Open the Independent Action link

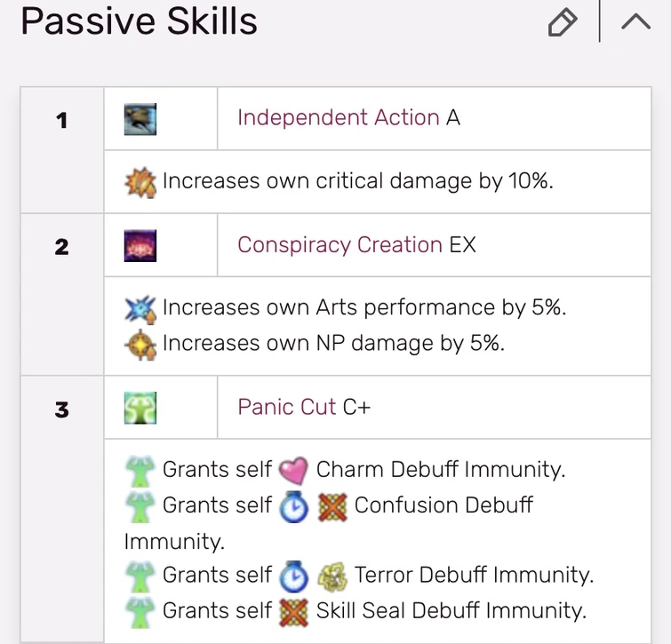[x=338, y=118]
